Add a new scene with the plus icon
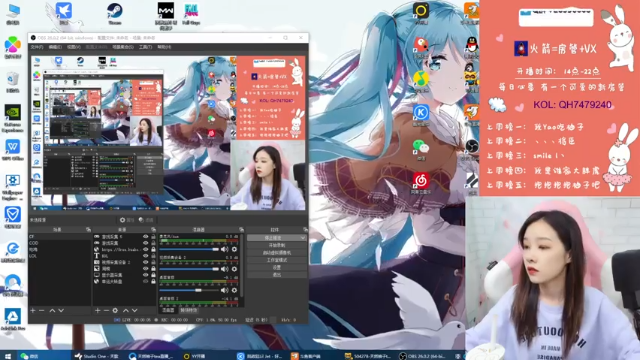The width and height of the screenshot is (640, 360). 33,311
